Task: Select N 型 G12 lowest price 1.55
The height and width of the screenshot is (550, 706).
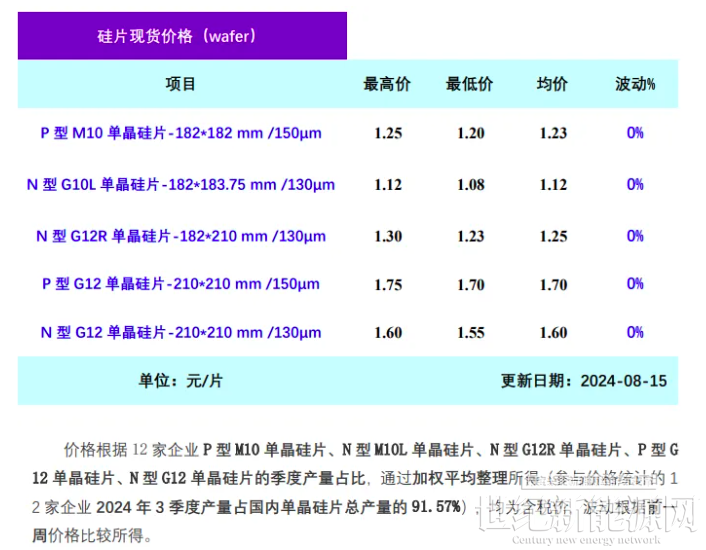Action: 471,333
